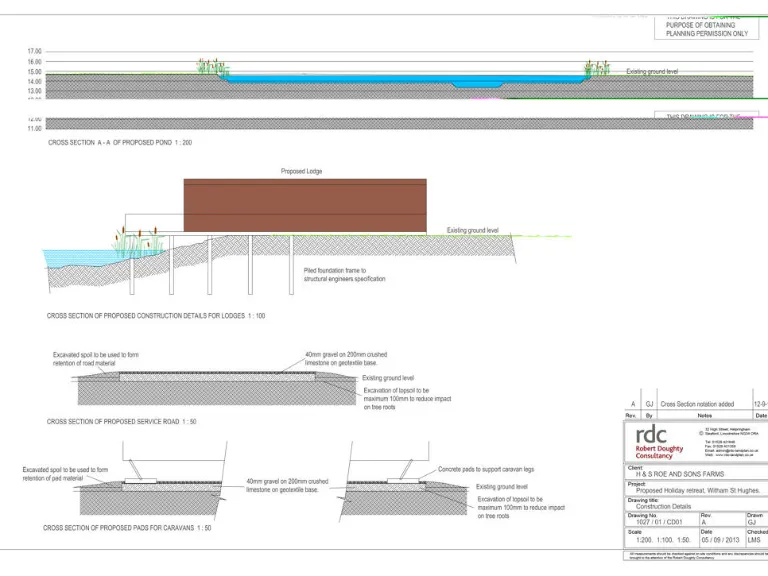
Task: Click the 'Cross Section A - A of Proposed Pond' title
Action: pos(120,143)
